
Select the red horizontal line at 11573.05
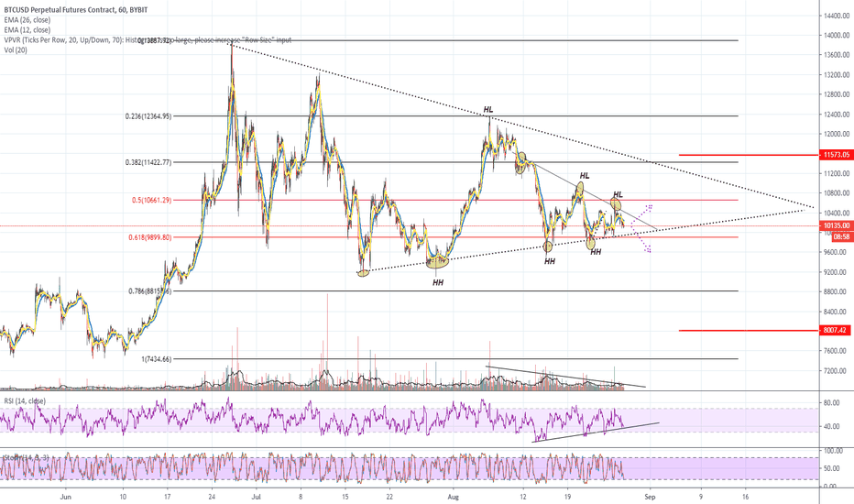click(x=749, y=155)
